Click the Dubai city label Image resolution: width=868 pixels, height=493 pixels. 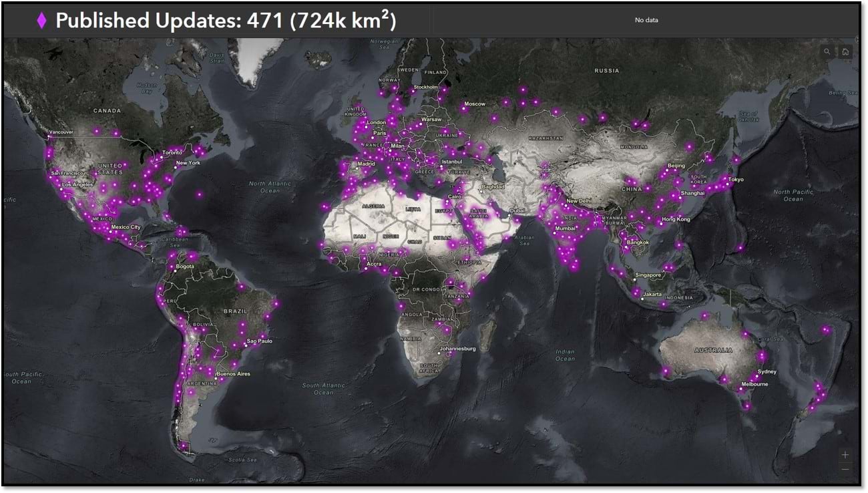(x=518, y=210)
